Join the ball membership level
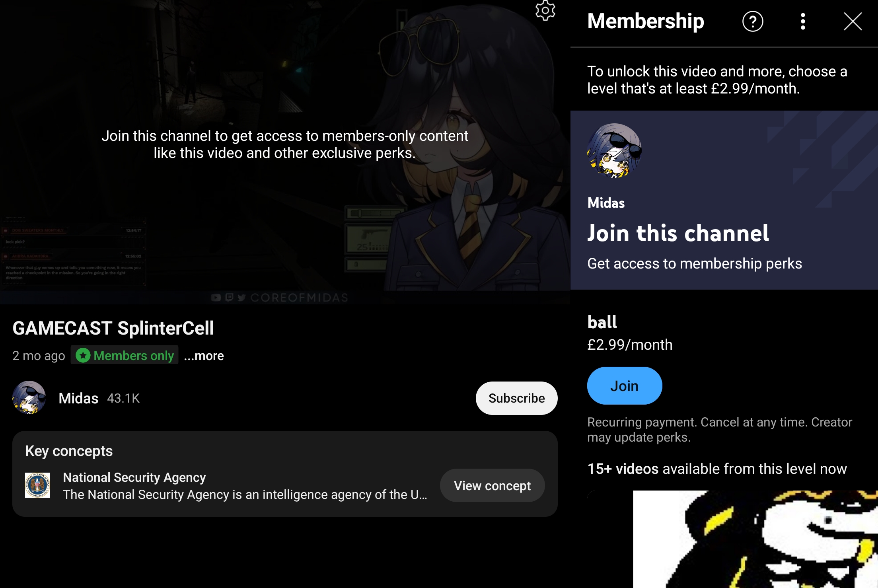Screen dimensions: 878x588 [625, 386]
